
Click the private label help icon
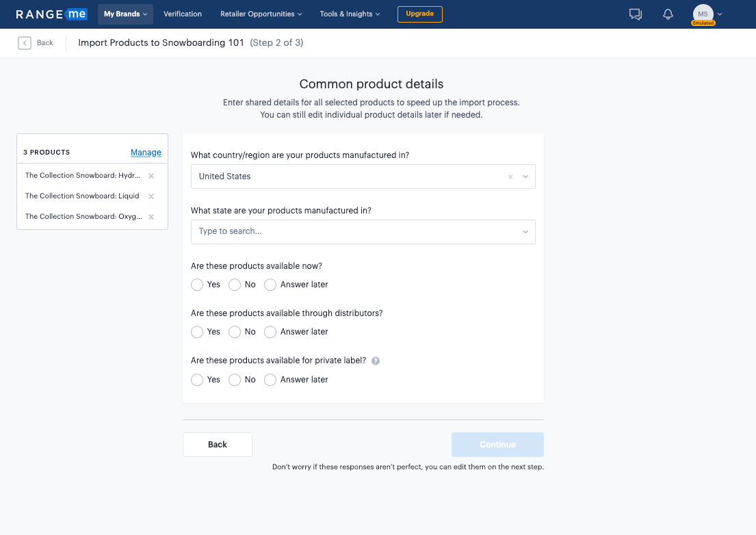pos(376,361)
